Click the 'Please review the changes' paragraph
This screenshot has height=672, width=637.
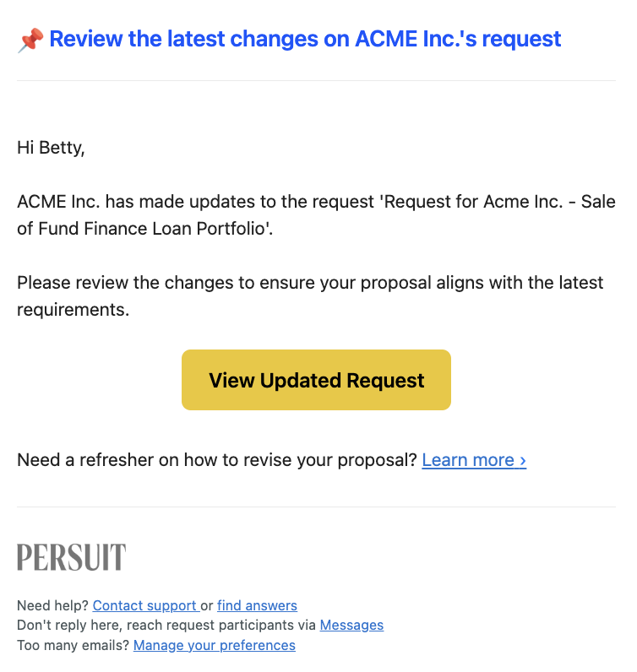click(310, 296)
